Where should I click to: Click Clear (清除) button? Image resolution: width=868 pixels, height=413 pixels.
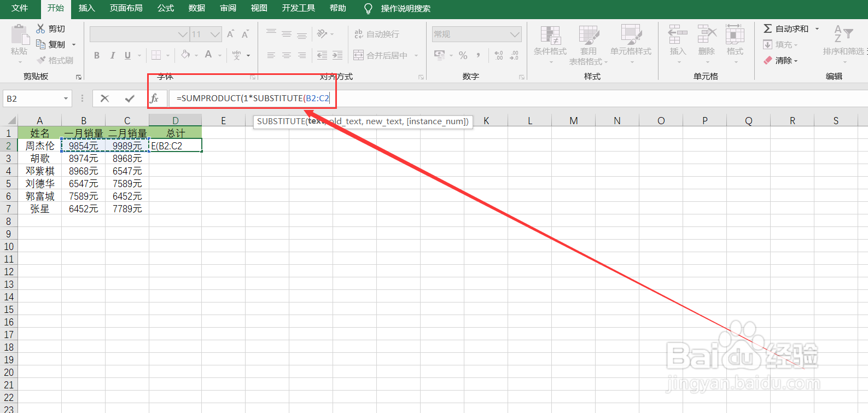[x=780, y=60]
